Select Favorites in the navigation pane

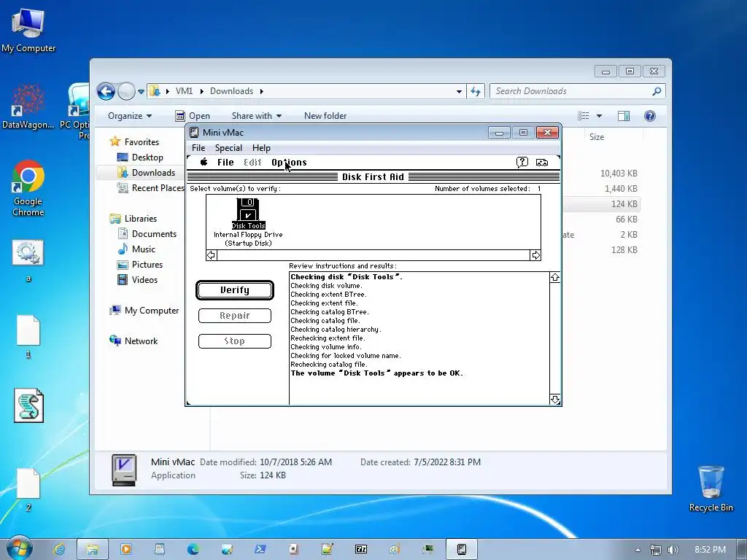click(x=142, y=142)
